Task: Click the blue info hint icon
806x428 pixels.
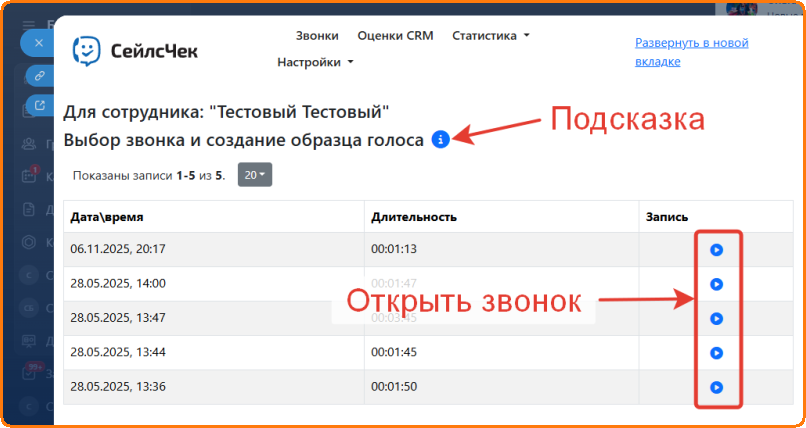Action: (440, 141)
